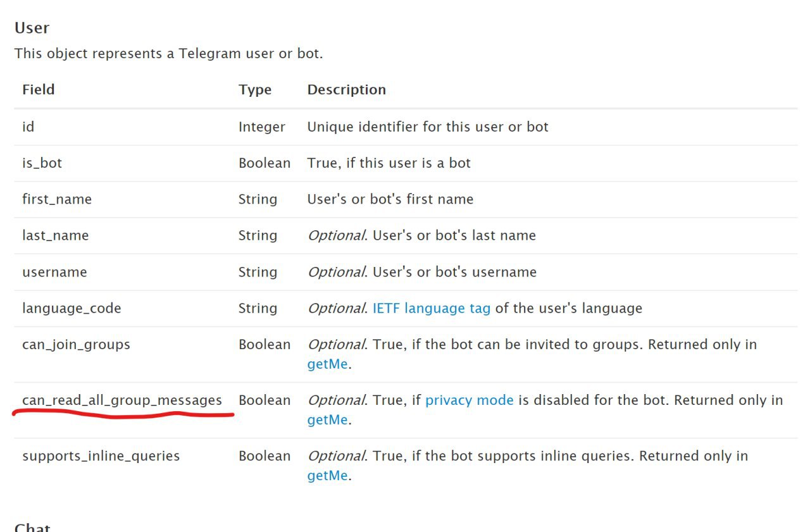Click the User section heading
810x532 pixels.
[x=32, y=28]
